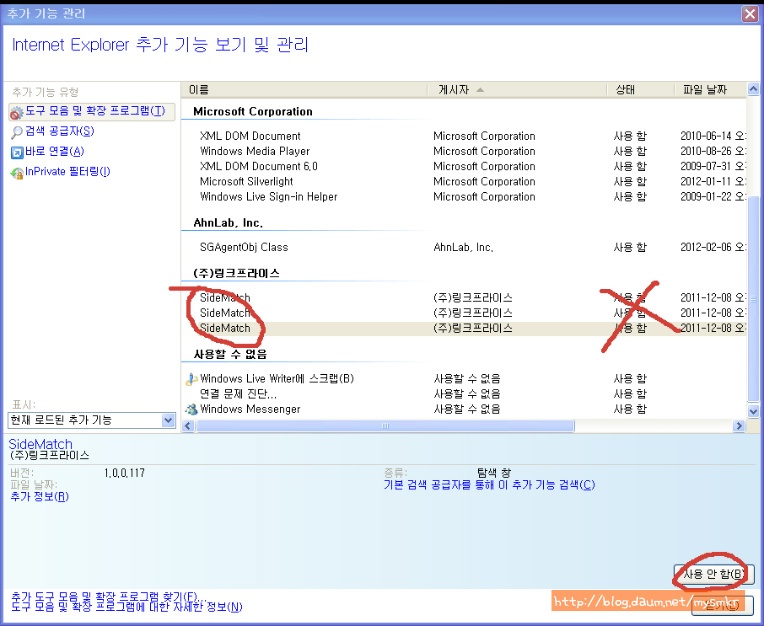Image resolution: width=764 pixels, height=626 pixels.
Task: Click the (주)링크프라이스 group header
Action: (x=236, y=273)
